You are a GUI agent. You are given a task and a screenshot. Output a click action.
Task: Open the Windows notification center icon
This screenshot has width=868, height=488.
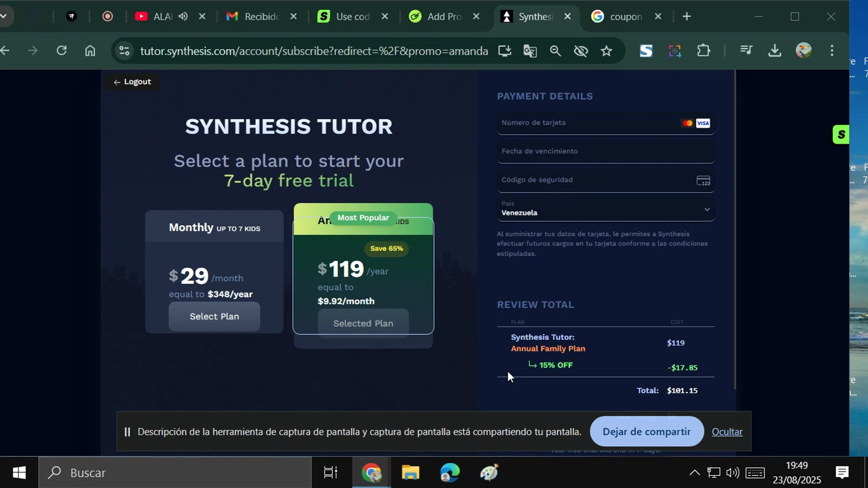tap(842, 472)
